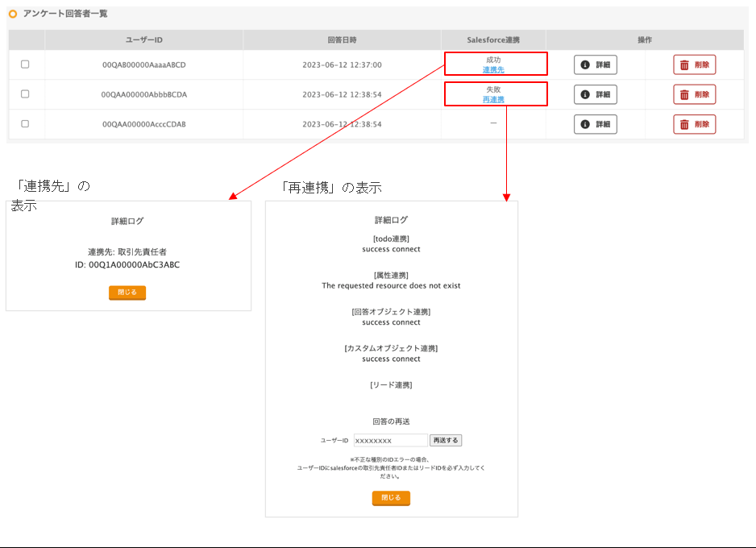Tick checkbox for user 00QAA00000AcccCDAB
756x548 pixels.
pyautogui.click(x=25, y=124)
